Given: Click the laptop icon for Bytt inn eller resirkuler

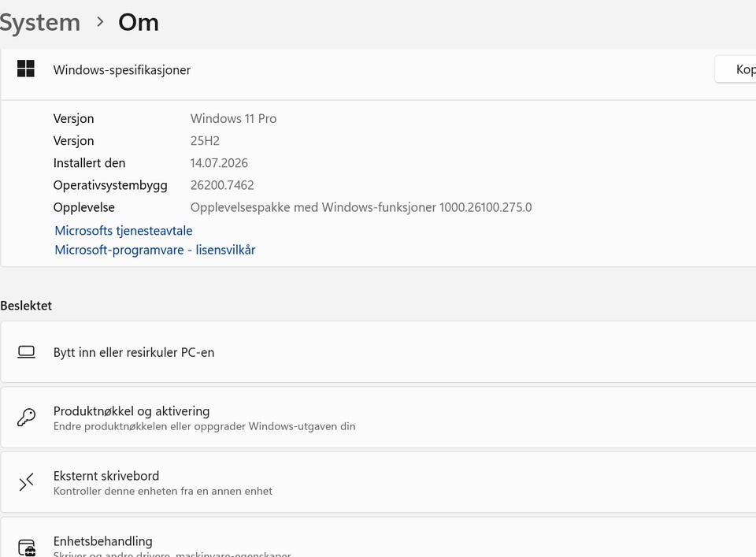Looking at the screenshot, I should point(26,352).
